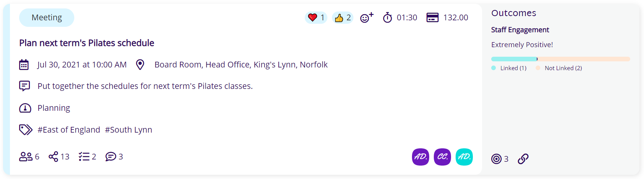Screen dimensions: 644x179
Task: Click the chain link icon in Outcomes
Action: [523, 159]
